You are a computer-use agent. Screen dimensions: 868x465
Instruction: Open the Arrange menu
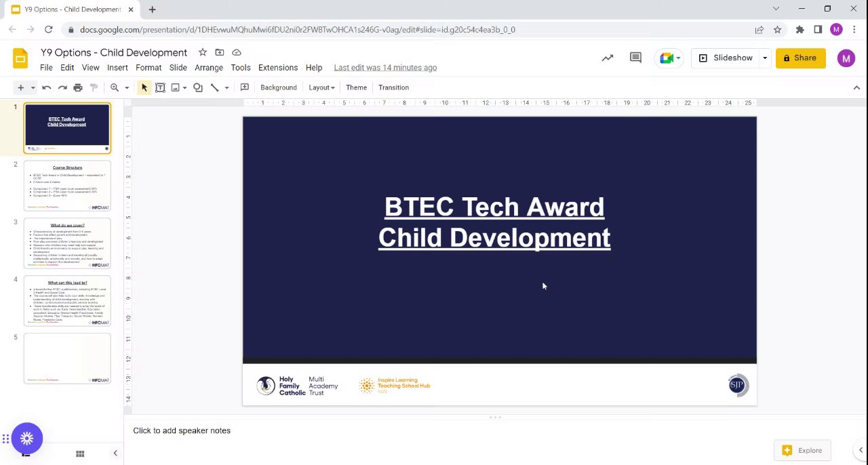[x=209, y=68]
